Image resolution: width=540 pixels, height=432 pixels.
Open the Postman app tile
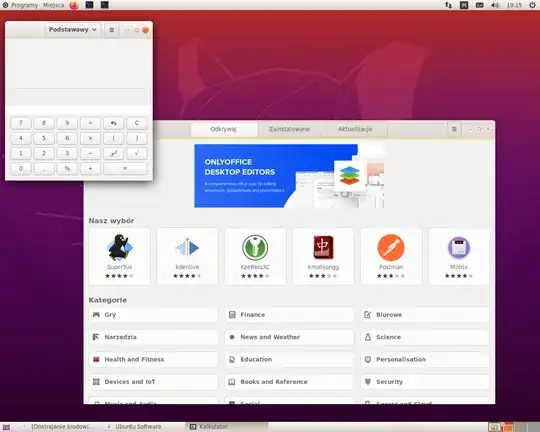click(391, 256)
